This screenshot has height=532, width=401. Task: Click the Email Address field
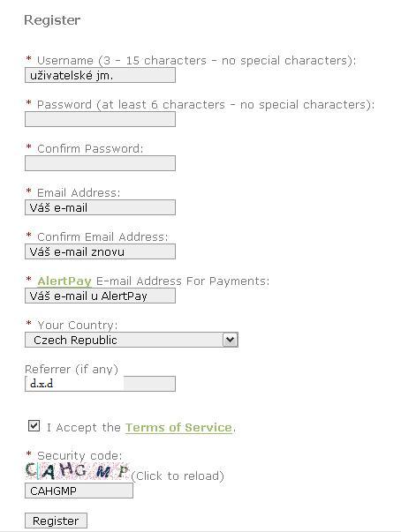point(100,207)
